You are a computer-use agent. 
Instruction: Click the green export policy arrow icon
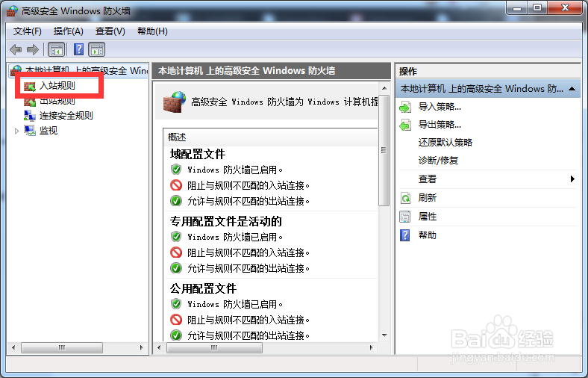pos(405,125)
